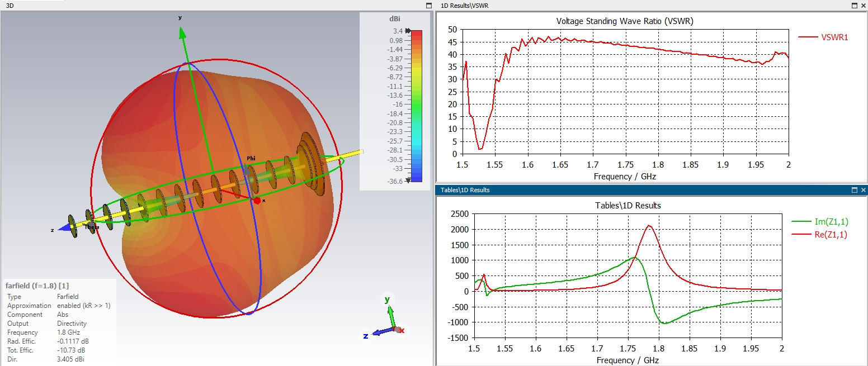Click the 0.98 value on the colorbar

pyautogui.click(x=397, y=41)
